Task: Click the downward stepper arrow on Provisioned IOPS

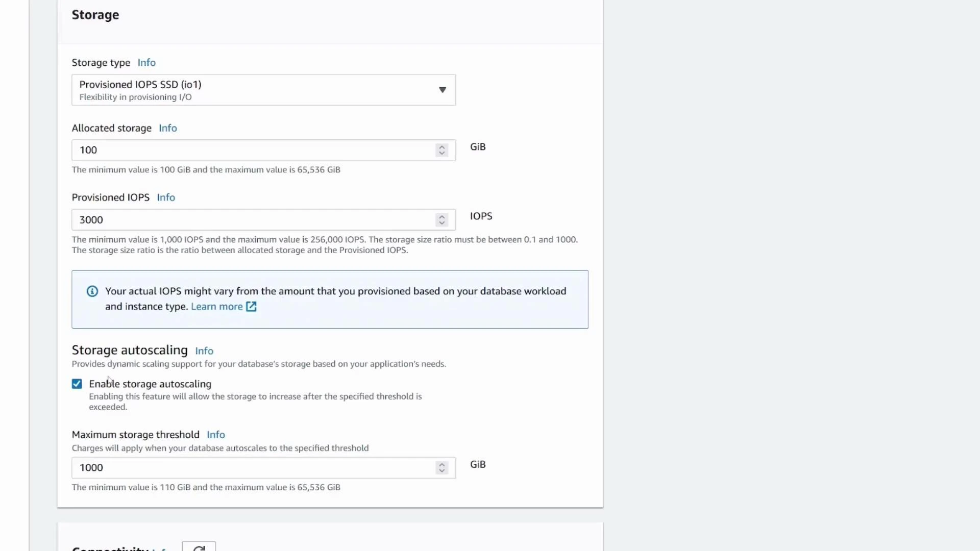Action: [442, 223]
